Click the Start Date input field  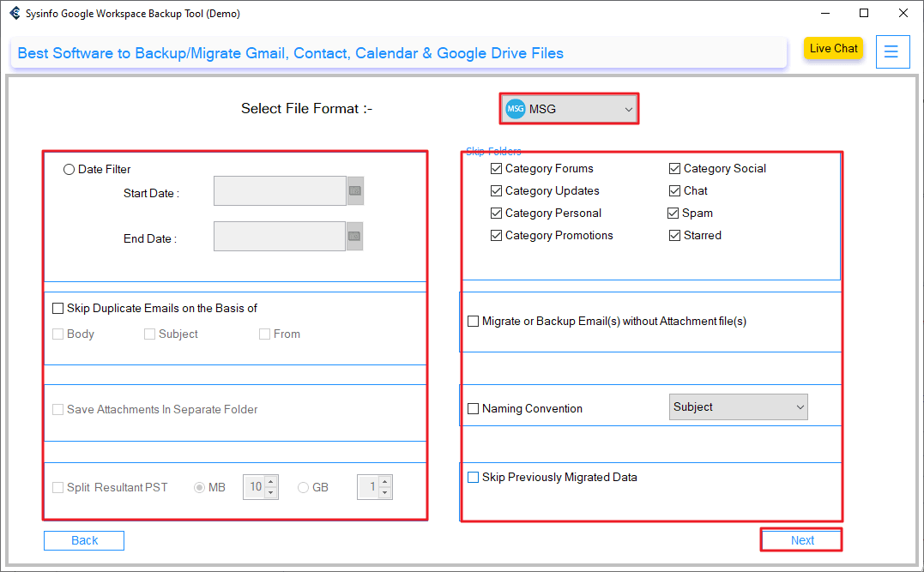click(x=280, y=191)
